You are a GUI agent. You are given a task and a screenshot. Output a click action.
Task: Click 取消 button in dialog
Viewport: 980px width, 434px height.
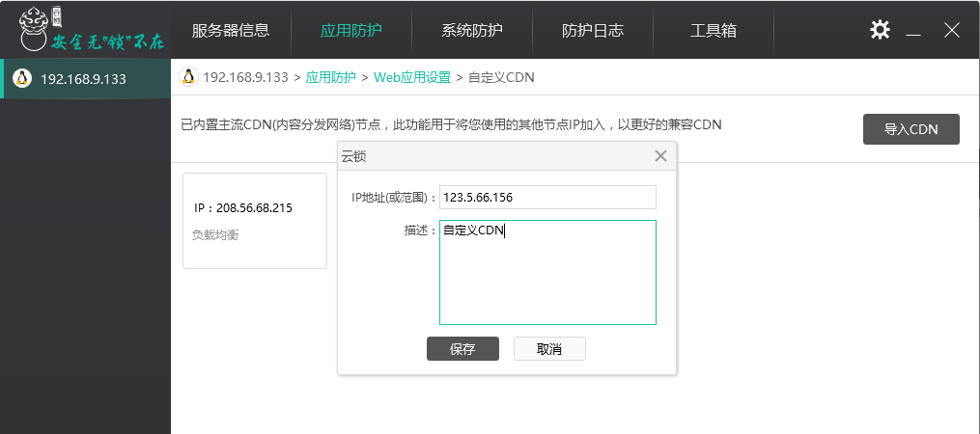tap(549, 349)
